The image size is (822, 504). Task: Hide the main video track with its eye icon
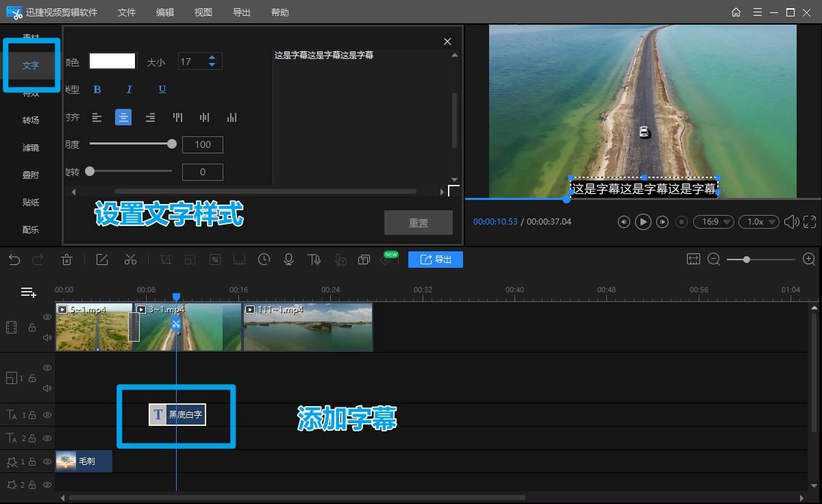tap(47, 317)
